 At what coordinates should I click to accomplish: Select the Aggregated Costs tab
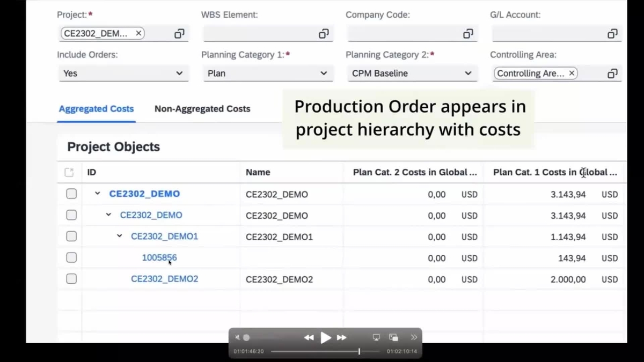point(96,109)
